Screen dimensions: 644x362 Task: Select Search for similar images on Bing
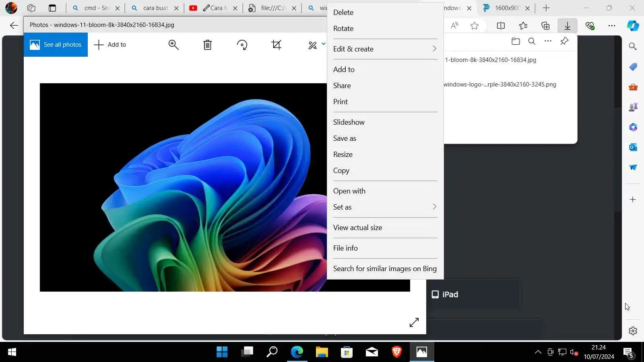point(385,268)
